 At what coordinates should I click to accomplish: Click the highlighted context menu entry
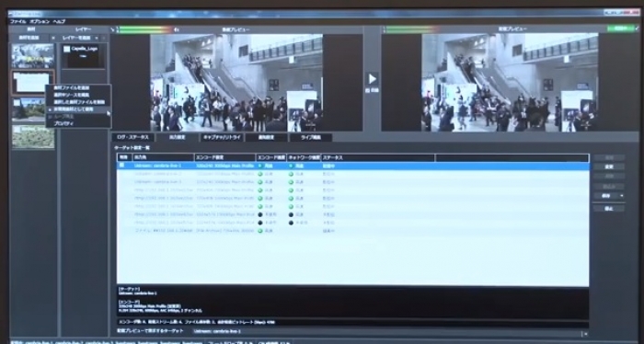78,109
